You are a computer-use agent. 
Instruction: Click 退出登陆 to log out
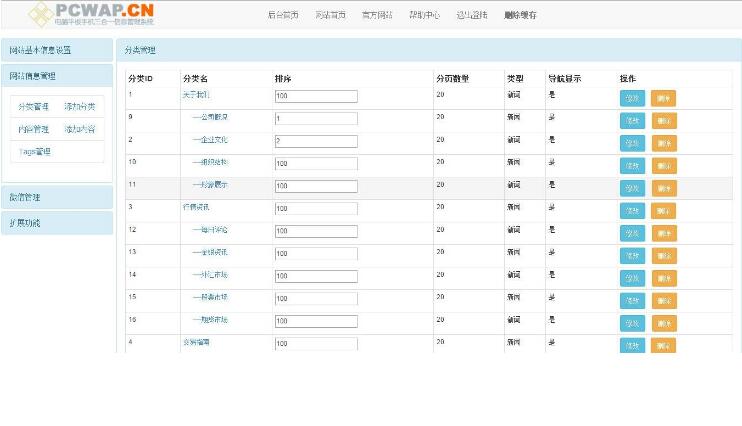pyautogui.click(x=471, y=16)
